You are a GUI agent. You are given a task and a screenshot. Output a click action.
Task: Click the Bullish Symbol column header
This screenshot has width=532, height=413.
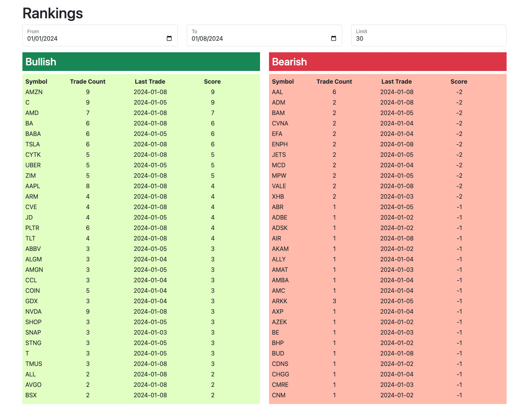[36, 81]
